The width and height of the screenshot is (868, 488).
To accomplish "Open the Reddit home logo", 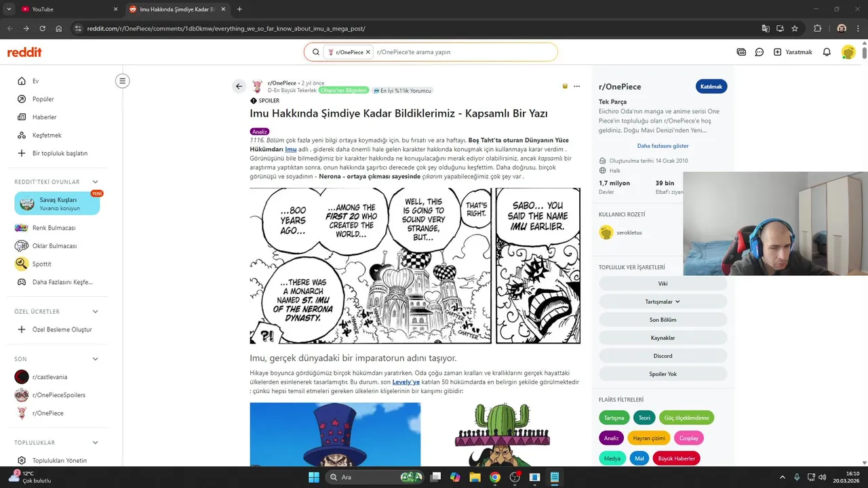I will pos(24,52).
